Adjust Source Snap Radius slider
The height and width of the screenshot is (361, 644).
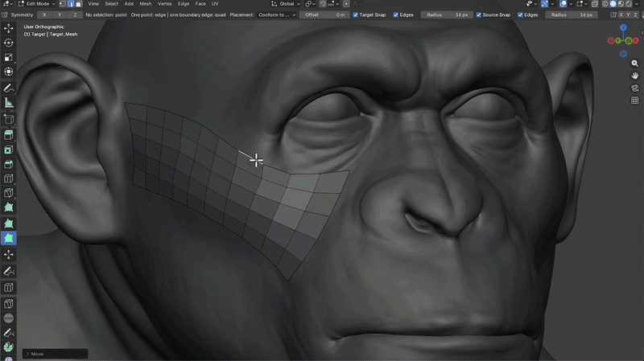pyautogui.click(x=572, y=14)
